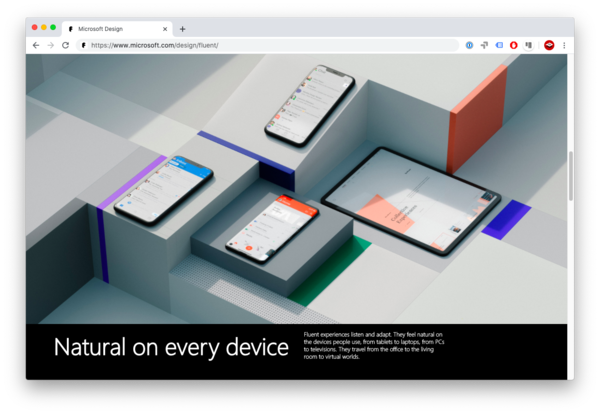Screen dimensions: 600x414
Task: Select the Microsoft Design tab
Action: (117, 29)
